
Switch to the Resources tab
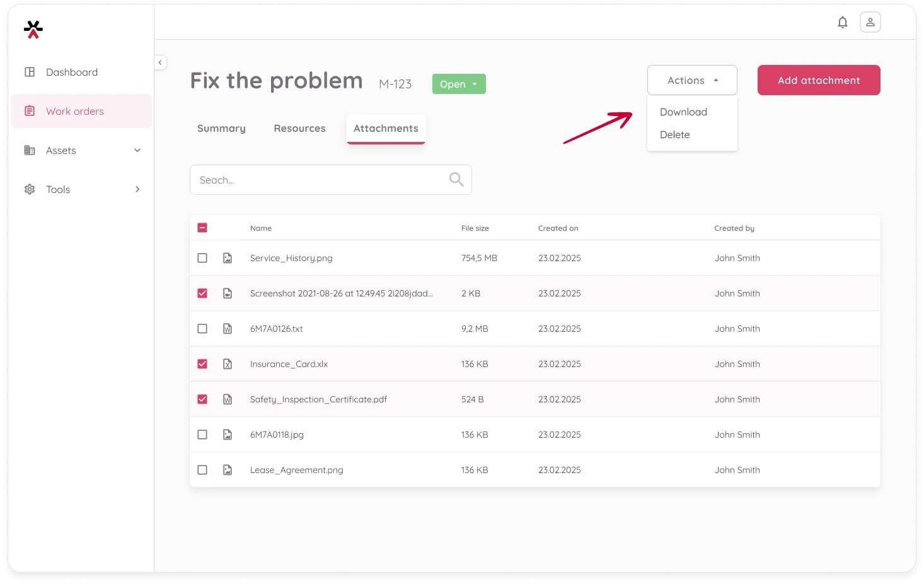pos(299,128)
